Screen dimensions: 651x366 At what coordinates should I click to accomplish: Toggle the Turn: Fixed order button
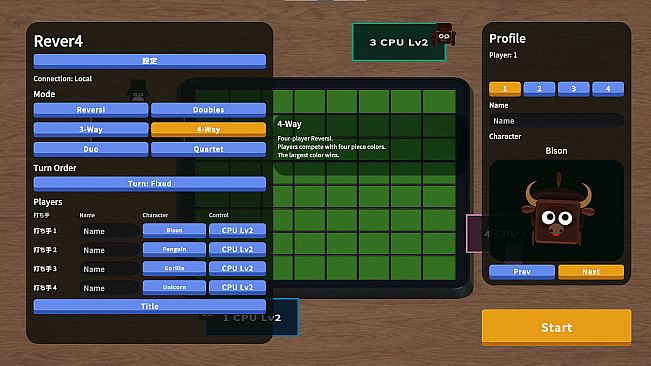click(149, 184)
